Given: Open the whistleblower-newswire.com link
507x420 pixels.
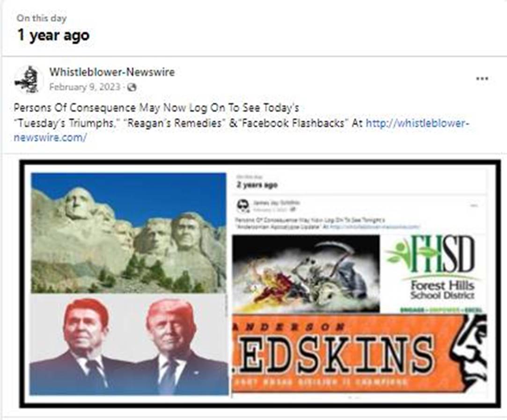Looking at the screenshot, I should (241, 130).
